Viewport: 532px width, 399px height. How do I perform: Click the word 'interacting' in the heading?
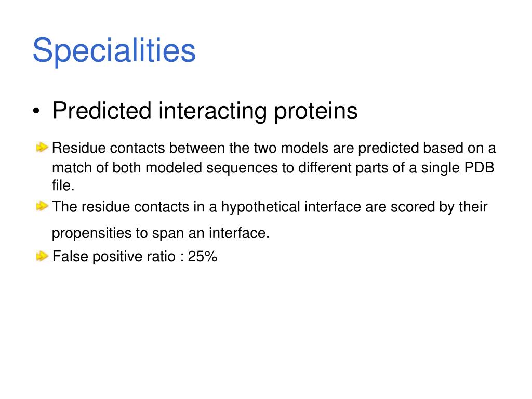coord(212,112)
